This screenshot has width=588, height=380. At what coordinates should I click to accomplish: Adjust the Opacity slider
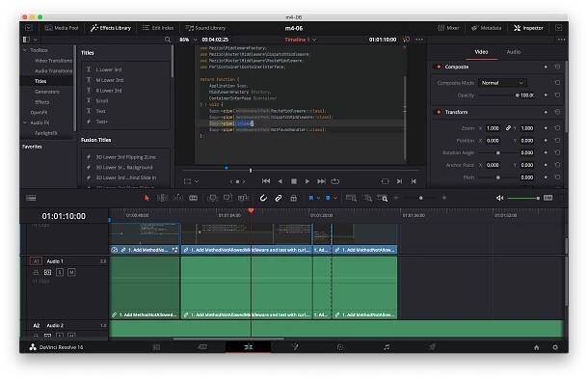click(x=498, y=95)
